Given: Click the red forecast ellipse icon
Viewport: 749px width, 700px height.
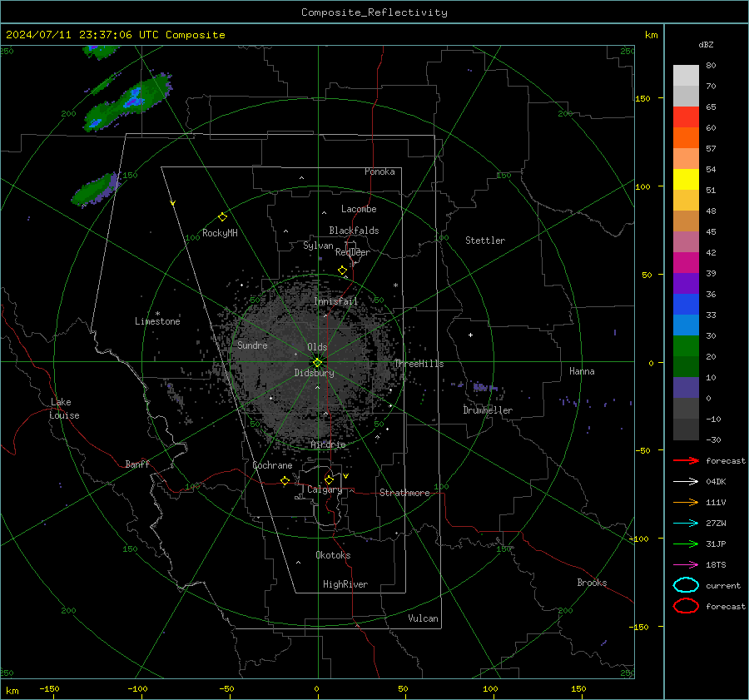Looking at the screenshot, I should pyautogui.click(x=686, y=606).
